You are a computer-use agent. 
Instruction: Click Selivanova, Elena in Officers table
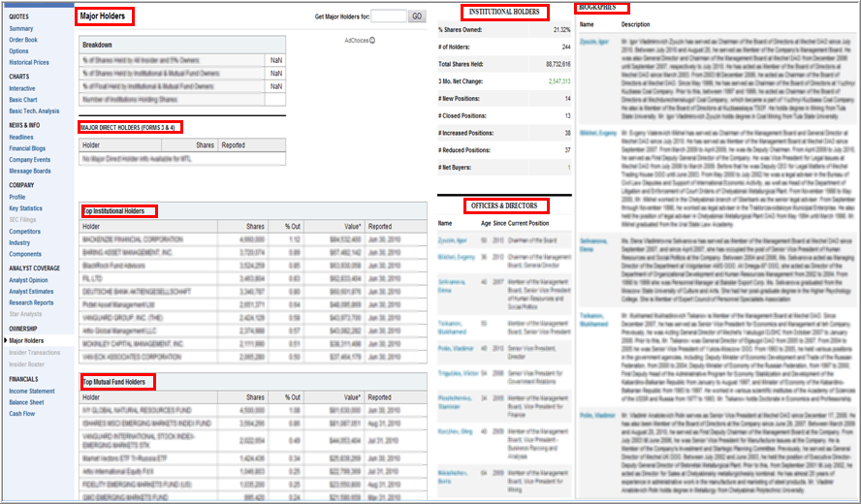coord(452,286)
